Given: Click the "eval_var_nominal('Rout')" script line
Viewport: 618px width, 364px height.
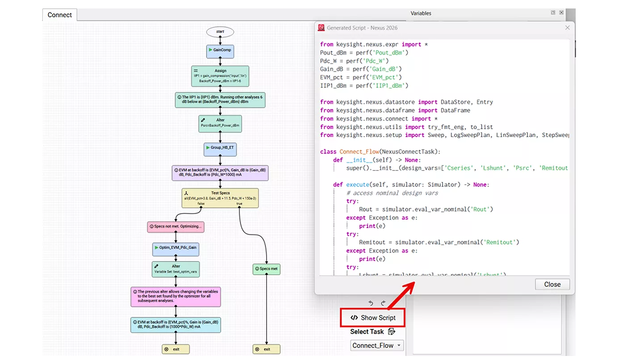Looking at the screenshot, I should point(426,209).
